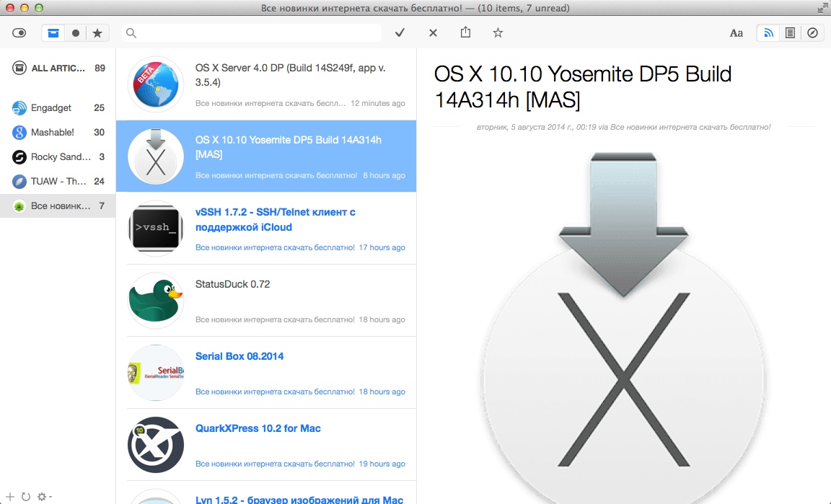Open the Lyn 1.5.2 article
Image resolution: width=831 pixels, height=504 pixels.
click(266, 493)
